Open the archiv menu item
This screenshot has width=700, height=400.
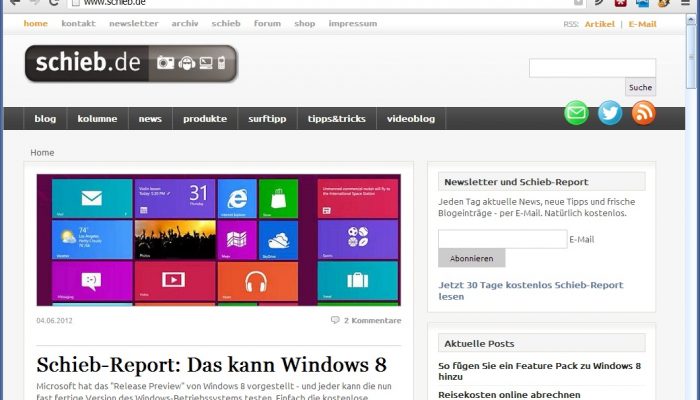tap(185, 24)
